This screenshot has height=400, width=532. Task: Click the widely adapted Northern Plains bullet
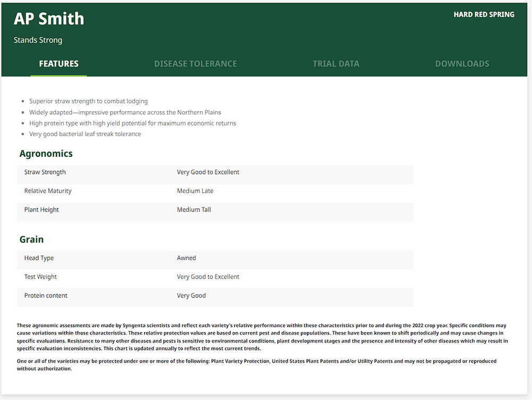[x=125, y=112]
